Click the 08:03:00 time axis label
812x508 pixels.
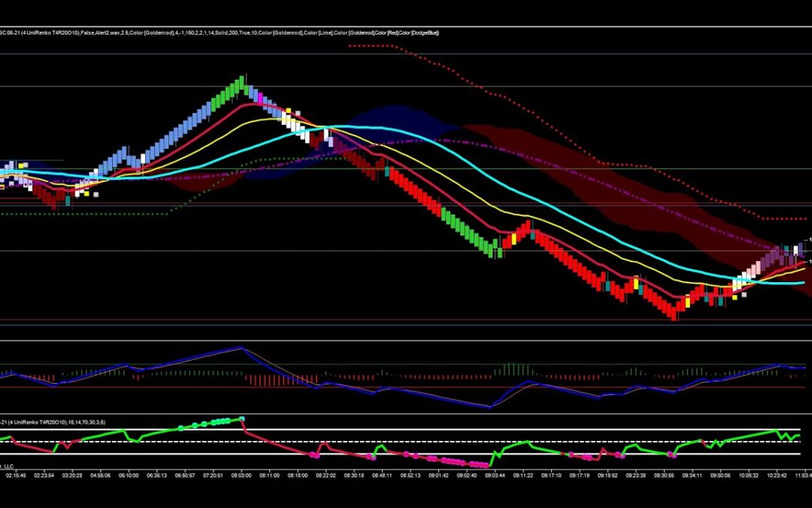[244, 476]
